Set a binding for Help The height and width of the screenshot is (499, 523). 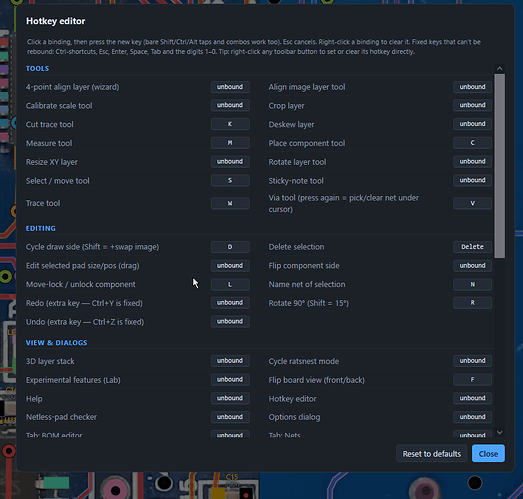[230, 398]
